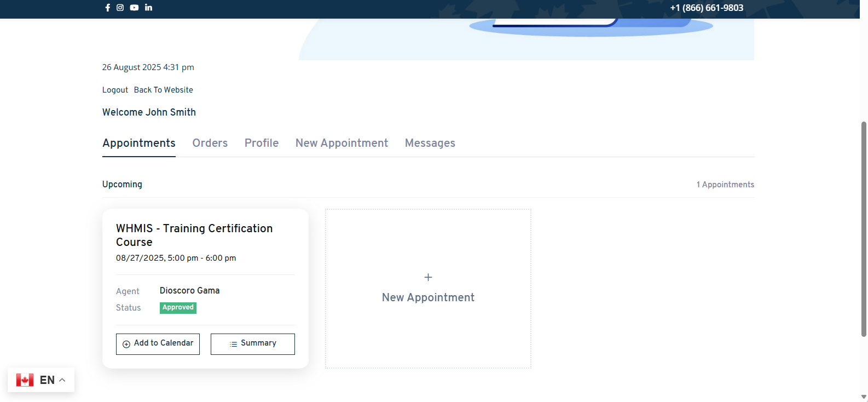This screenshot has height=402, width=868.
Task: Open the LinkedIn social icon
Action: point(148,8)
